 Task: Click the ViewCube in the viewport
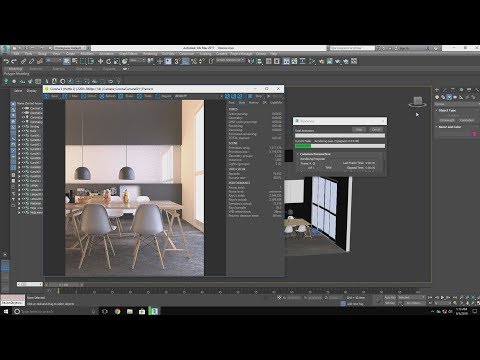tap(418, 101)
